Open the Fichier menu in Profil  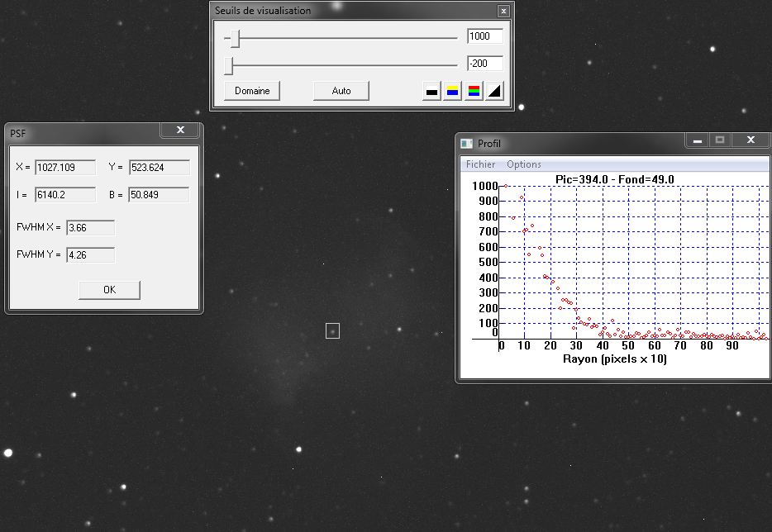480,164
